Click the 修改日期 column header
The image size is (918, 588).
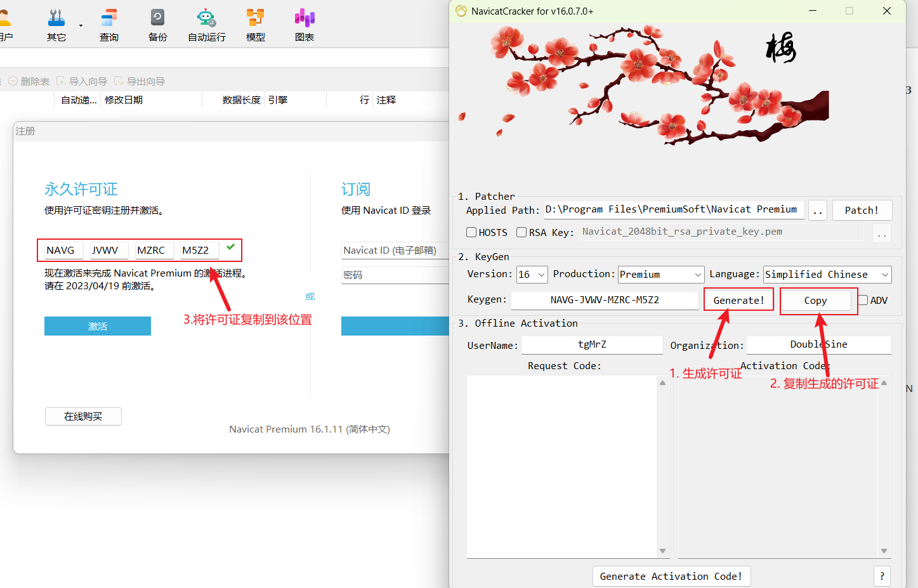pos(124,100)
